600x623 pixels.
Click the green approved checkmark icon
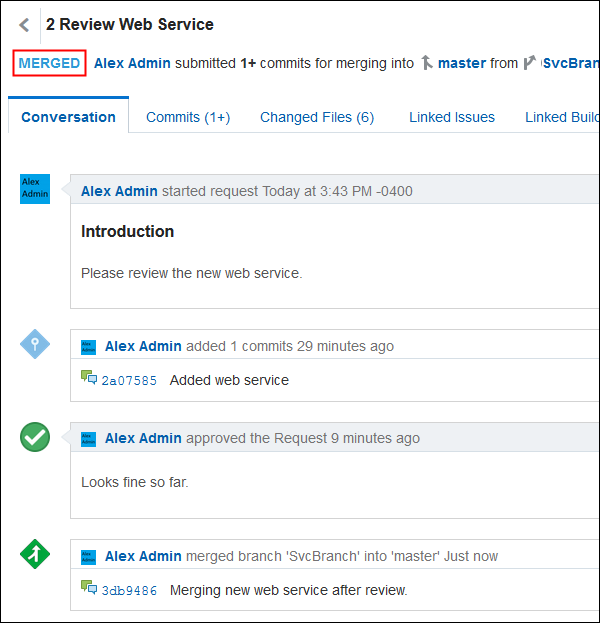click(35, 437)
